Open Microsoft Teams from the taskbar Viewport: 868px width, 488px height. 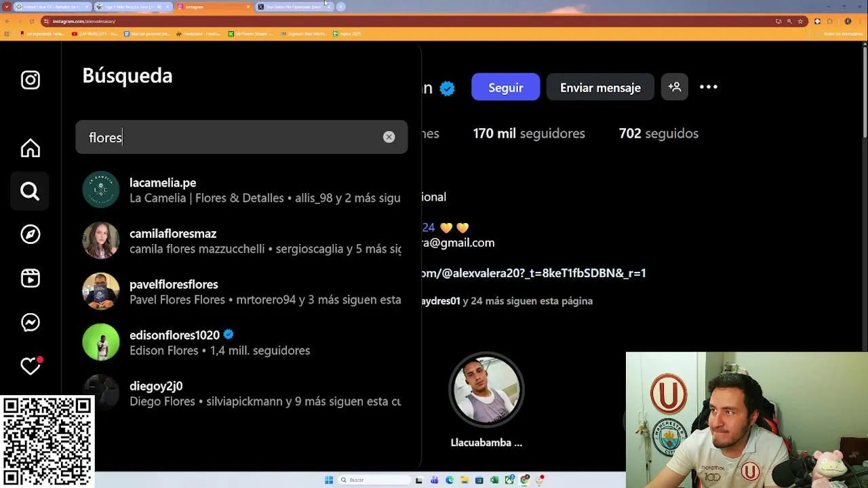pos(435,480)
